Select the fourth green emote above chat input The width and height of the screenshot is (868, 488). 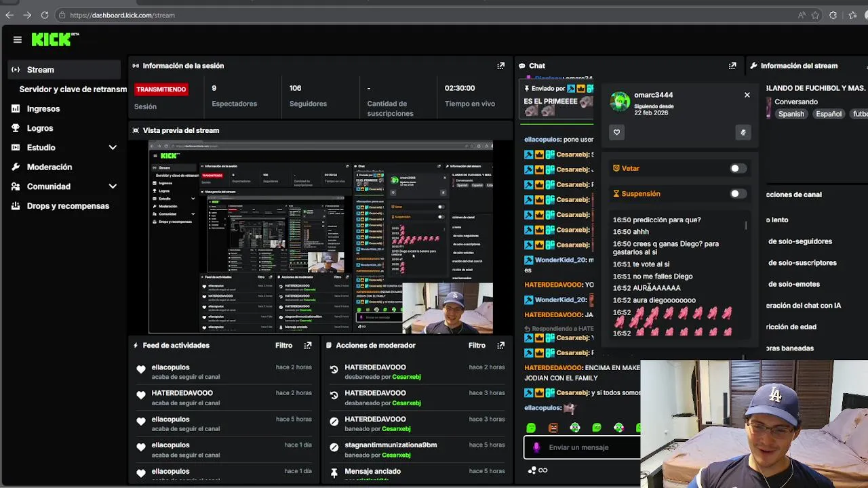pos(597,428)
